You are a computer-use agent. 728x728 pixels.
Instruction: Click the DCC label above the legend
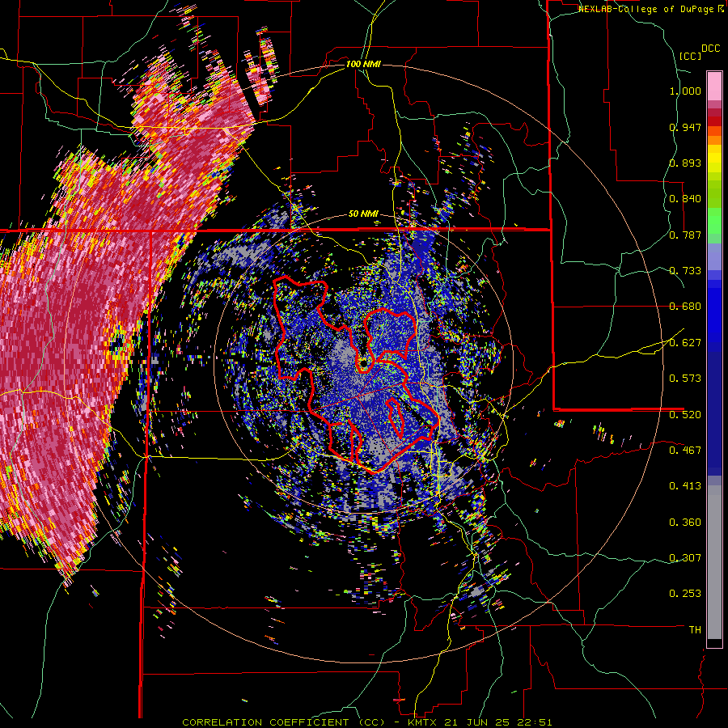tap(710, 49)
